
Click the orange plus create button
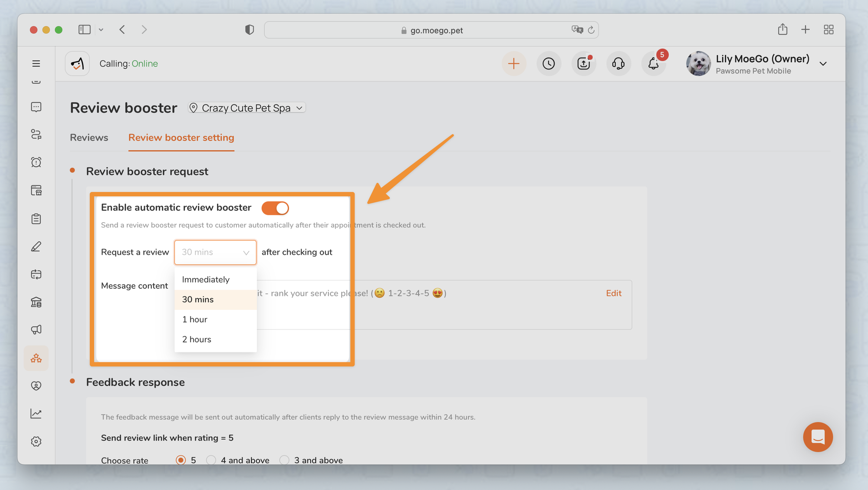514,64
